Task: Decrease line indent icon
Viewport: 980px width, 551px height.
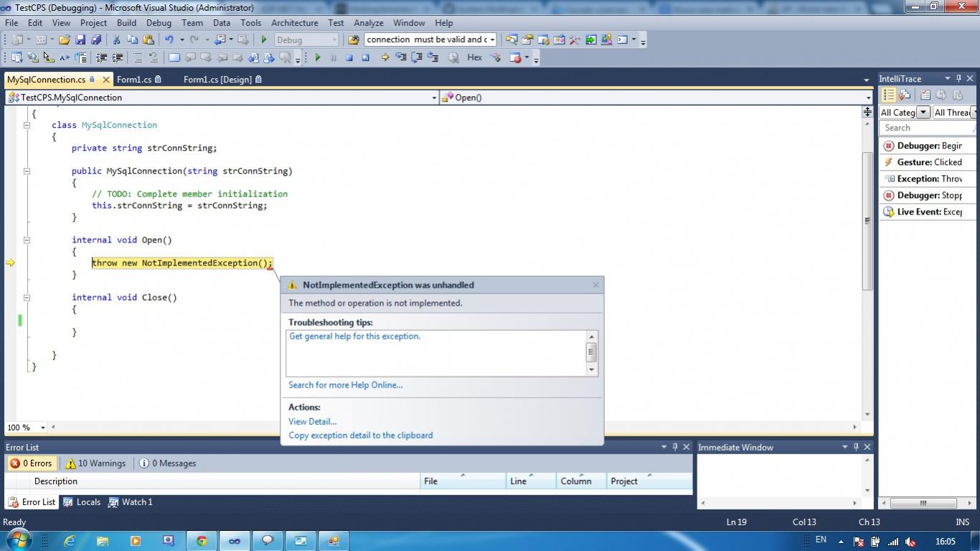Action: point(101,57)
